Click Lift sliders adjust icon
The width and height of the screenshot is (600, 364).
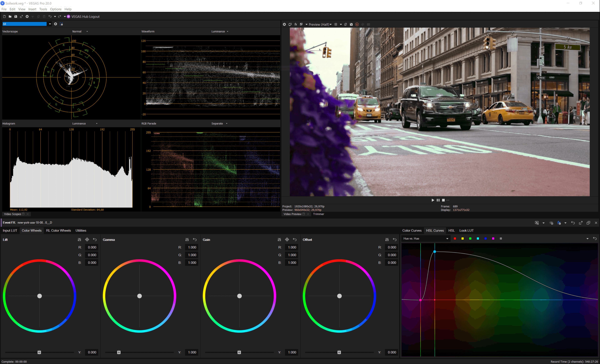[x=79, y=240]
